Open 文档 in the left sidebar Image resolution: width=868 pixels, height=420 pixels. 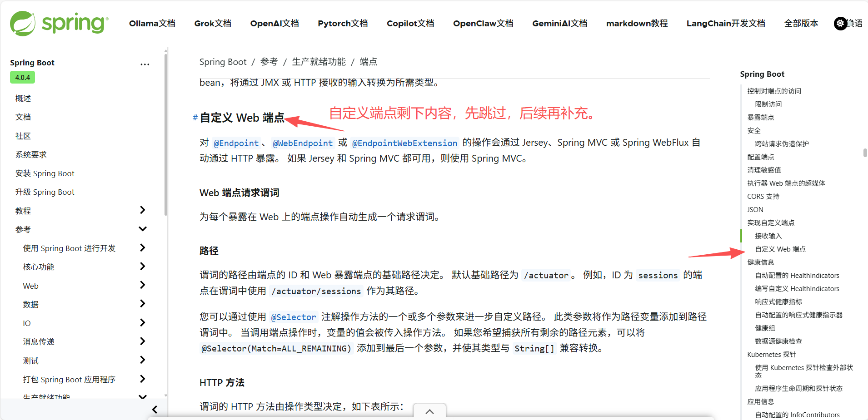pyautogui.click(x=23, y=117)
